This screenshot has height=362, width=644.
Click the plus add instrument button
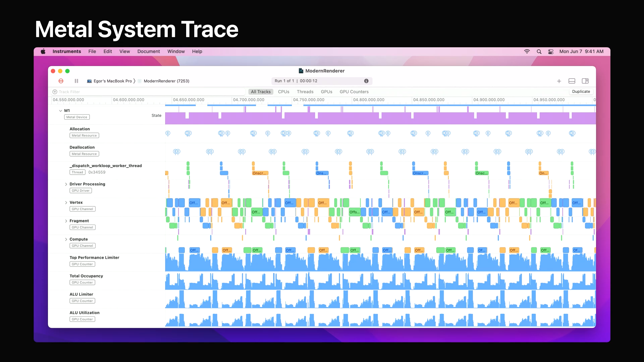click(559, 81)
